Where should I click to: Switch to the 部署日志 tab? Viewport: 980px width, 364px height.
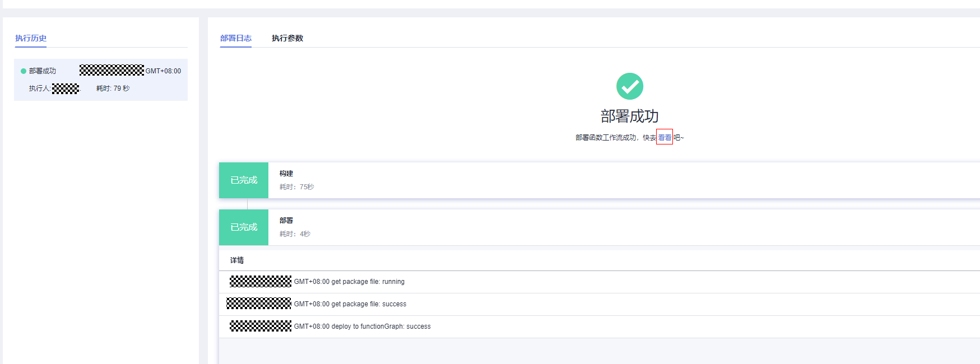236,38
